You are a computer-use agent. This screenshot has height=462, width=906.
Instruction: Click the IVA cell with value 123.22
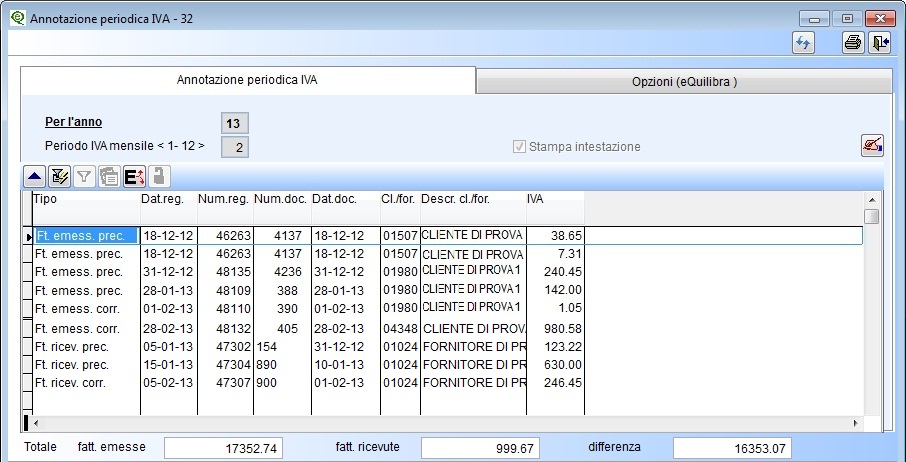tap(555, 346)
